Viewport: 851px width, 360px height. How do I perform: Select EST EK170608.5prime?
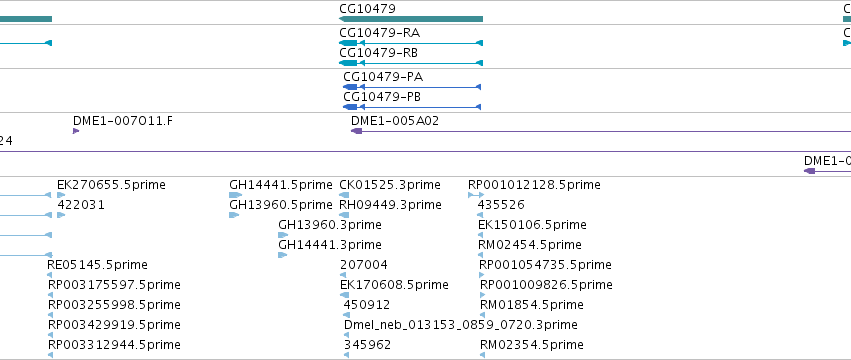395,285
